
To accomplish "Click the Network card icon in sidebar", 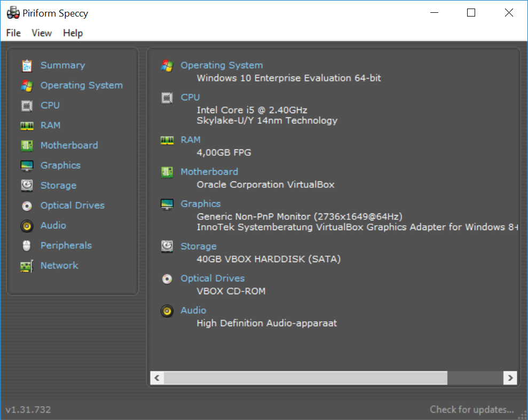I will [x=27, y=266].
